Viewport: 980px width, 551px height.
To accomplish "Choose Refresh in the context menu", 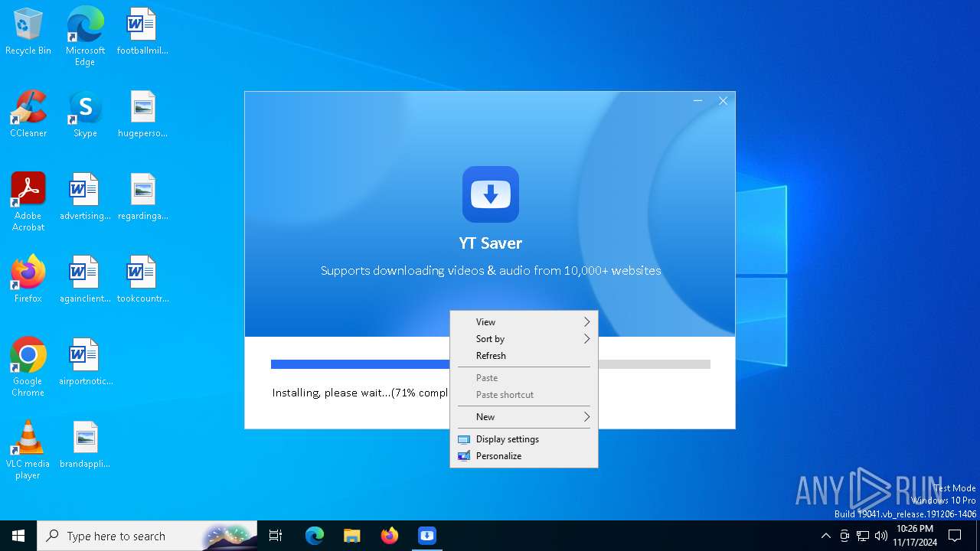I will (x=524, y=356).
